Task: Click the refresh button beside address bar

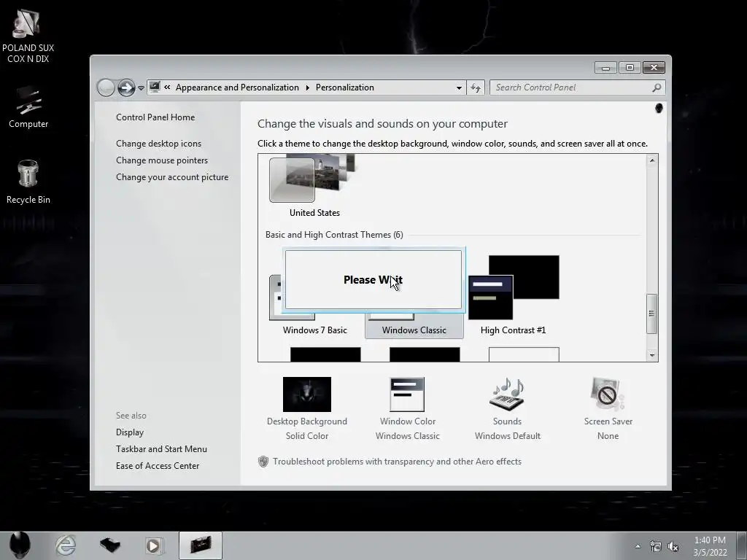Action: (476, 87)
